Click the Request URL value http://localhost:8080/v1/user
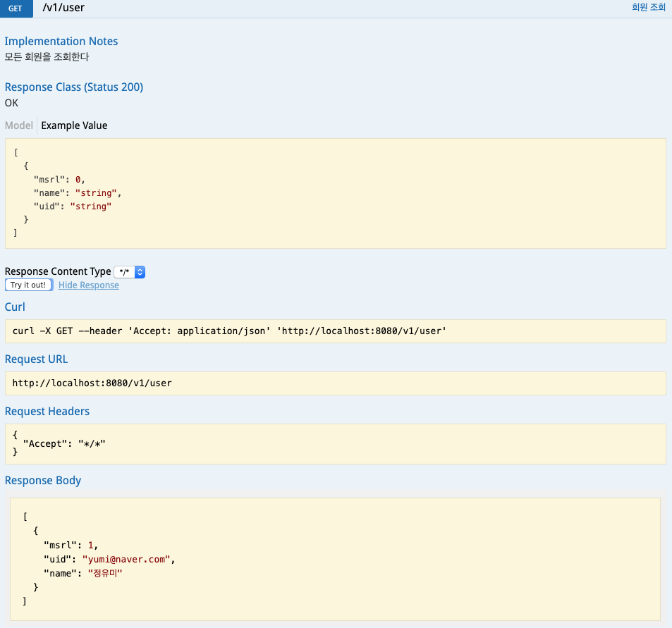 click(92, 383)
